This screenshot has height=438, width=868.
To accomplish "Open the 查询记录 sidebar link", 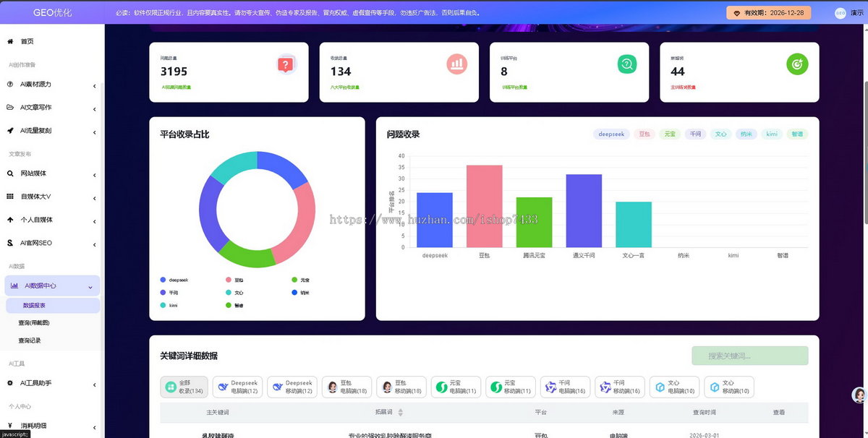I will point(30,340).
